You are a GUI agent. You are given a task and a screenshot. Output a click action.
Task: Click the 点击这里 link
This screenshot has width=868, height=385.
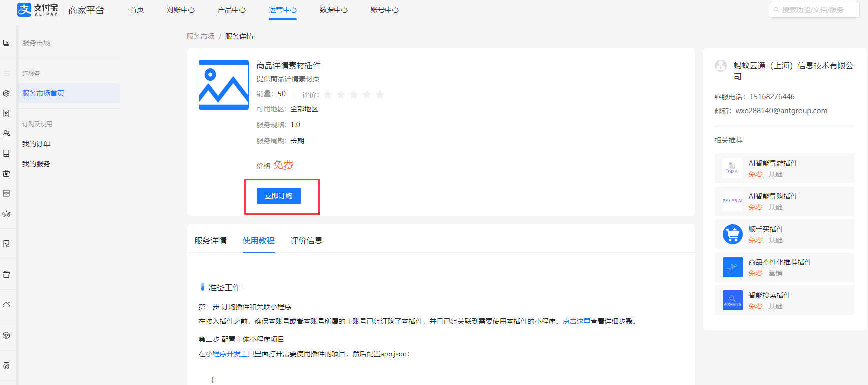pyautogui.click(x=576, y=321)
